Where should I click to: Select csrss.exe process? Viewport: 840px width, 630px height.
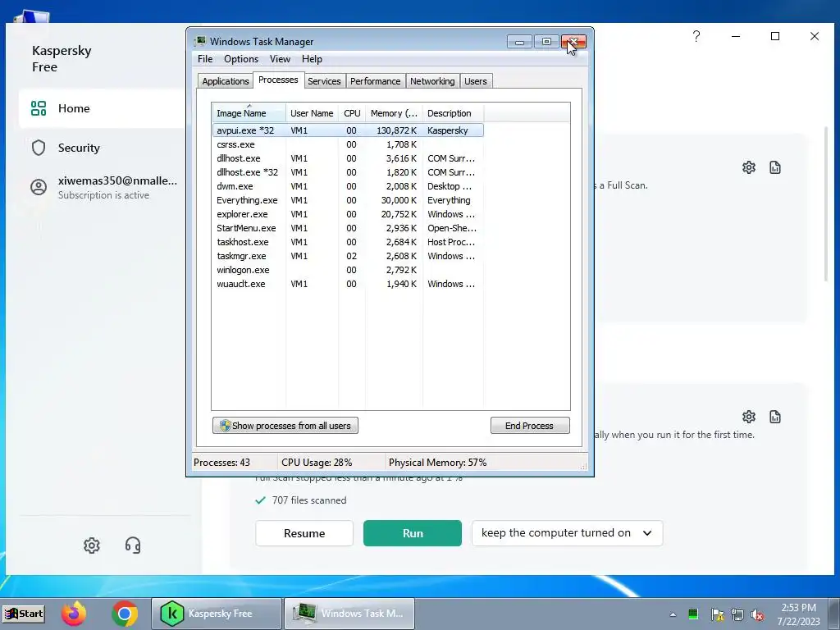[x=348, y=144]
